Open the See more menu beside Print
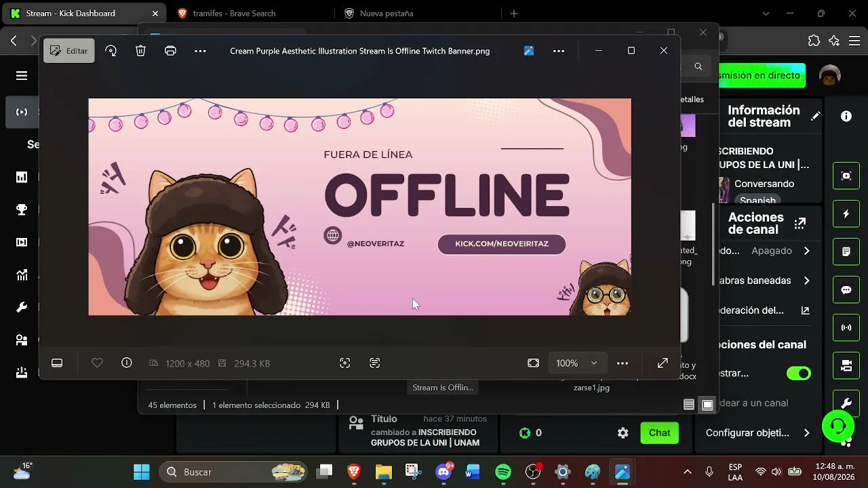The height and width of the screenshot is (488, 868). point(200,51)
